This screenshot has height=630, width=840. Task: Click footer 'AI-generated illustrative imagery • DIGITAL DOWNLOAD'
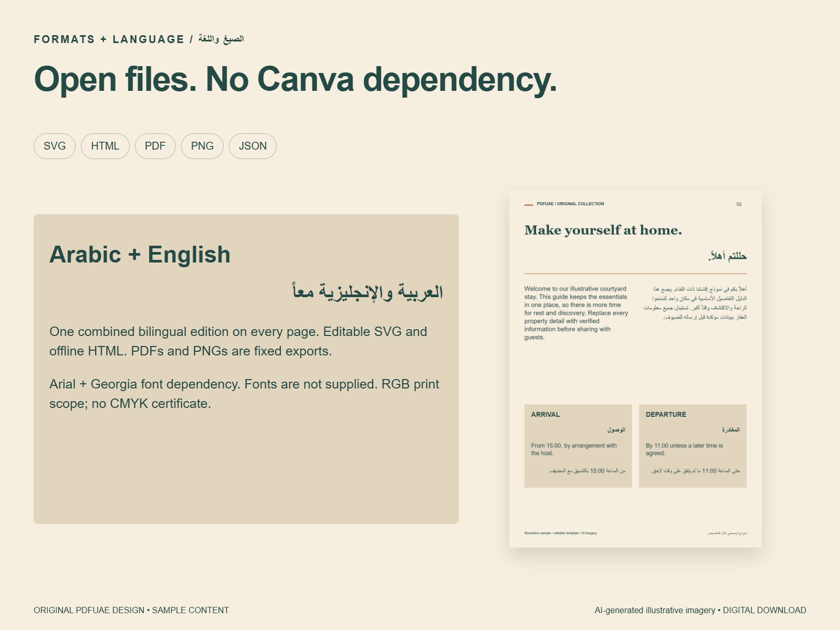[x=700, y=610]
